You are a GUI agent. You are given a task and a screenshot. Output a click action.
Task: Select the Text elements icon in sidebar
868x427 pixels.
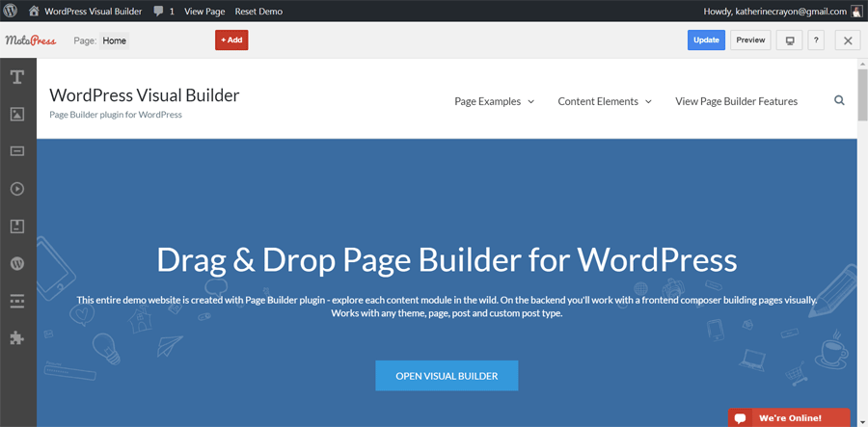click(17, 77)
